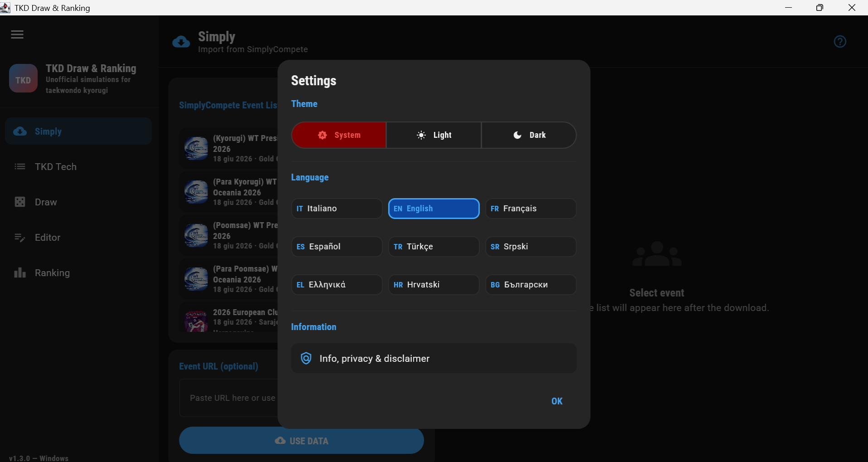Select the Dark theme option

[x=529, y=135]
